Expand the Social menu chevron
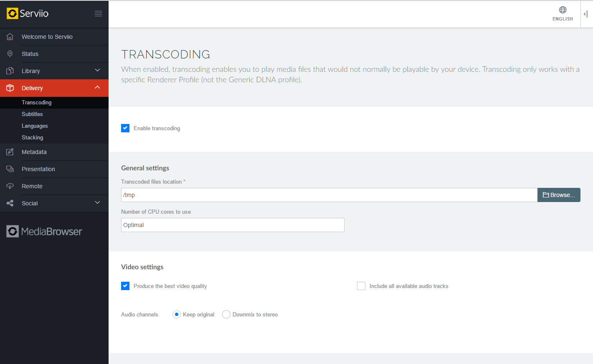 click(x=97, y=203)
